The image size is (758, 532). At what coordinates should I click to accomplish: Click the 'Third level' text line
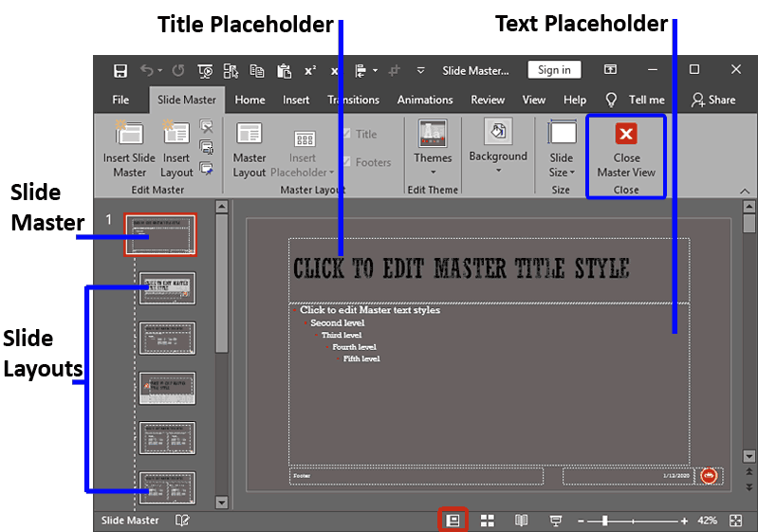[342, 335]
